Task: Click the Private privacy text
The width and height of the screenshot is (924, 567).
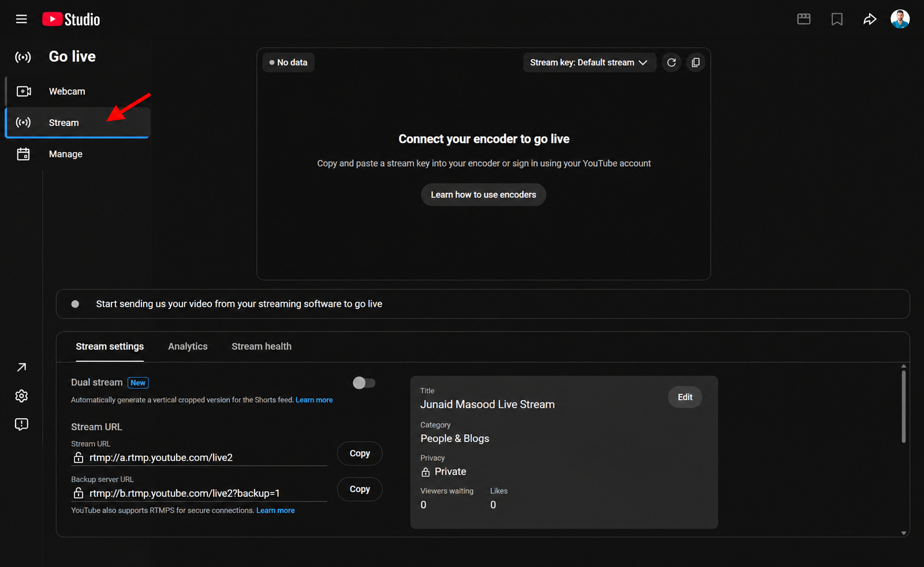Action: (450, 472)
